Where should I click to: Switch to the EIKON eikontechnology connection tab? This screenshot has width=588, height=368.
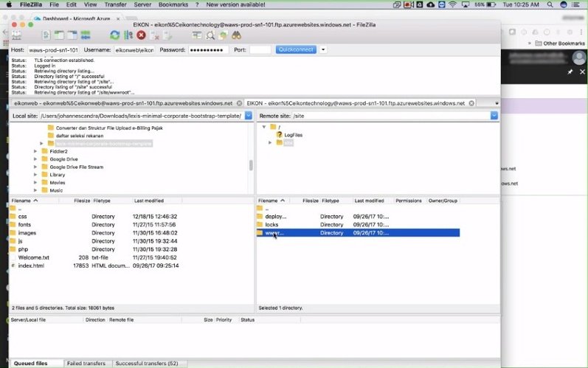point(356,103)
